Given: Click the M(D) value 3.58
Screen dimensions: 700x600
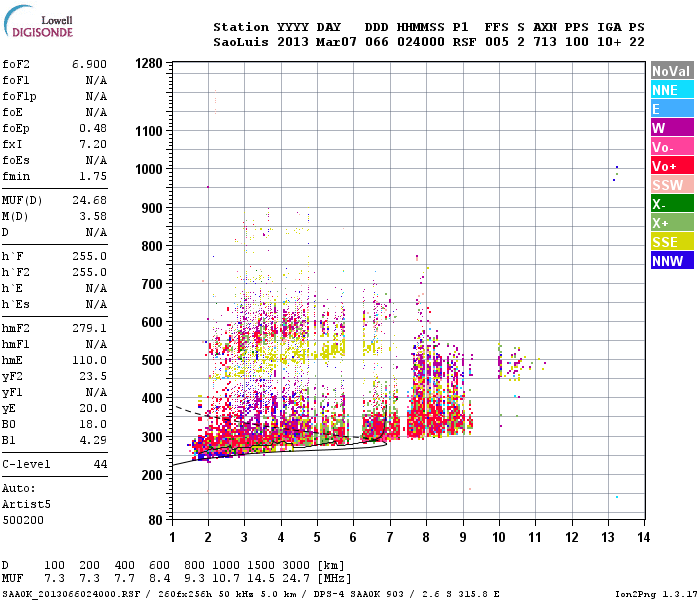Looking at the screenshot, I should [93, 216].
